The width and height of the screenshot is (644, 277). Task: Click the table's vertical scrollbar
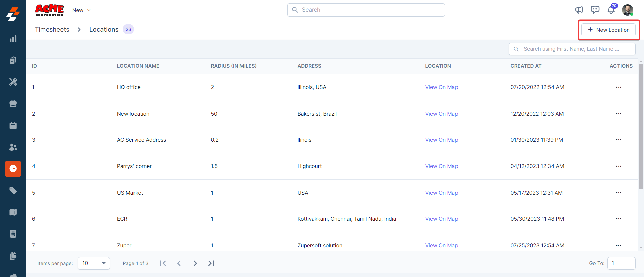point(641,127)
